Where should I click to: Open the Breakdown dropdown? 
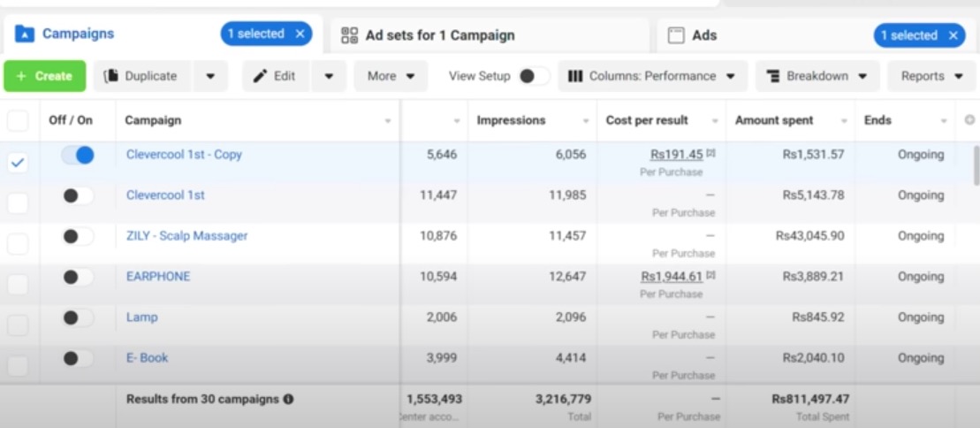coord(817,76)
